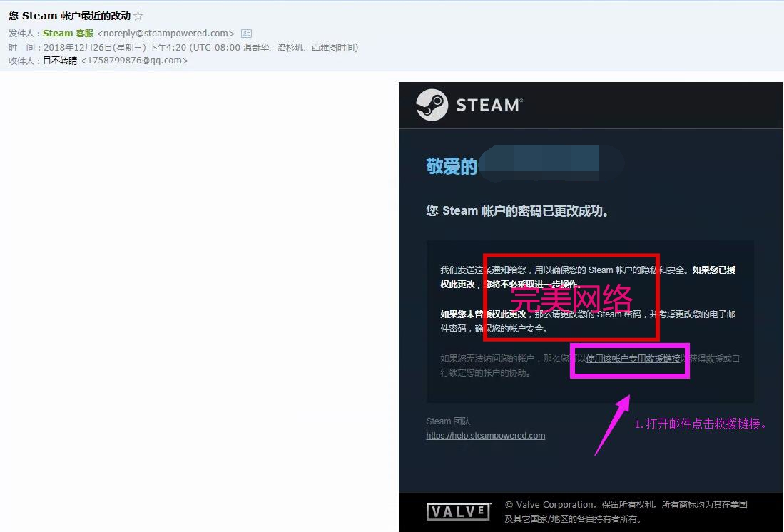Click the 如果您未曾授权此更改 bold text

(x=483, y=314)
